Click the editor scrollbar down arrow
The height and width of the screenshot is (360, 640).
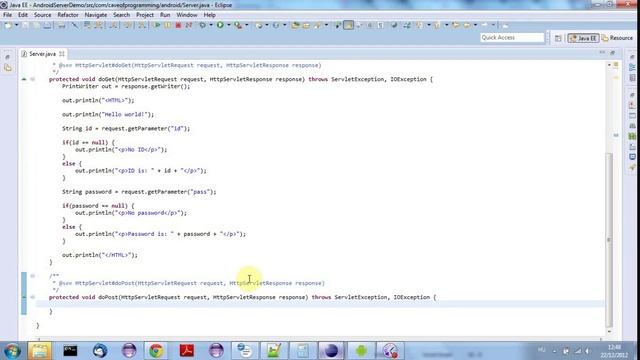(609, 331)
